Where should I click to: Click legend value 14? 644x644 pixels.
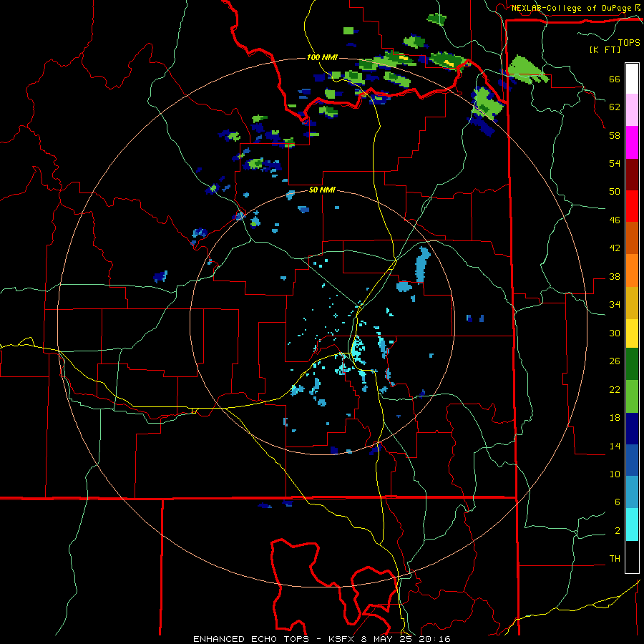click(x=615, y=446)
